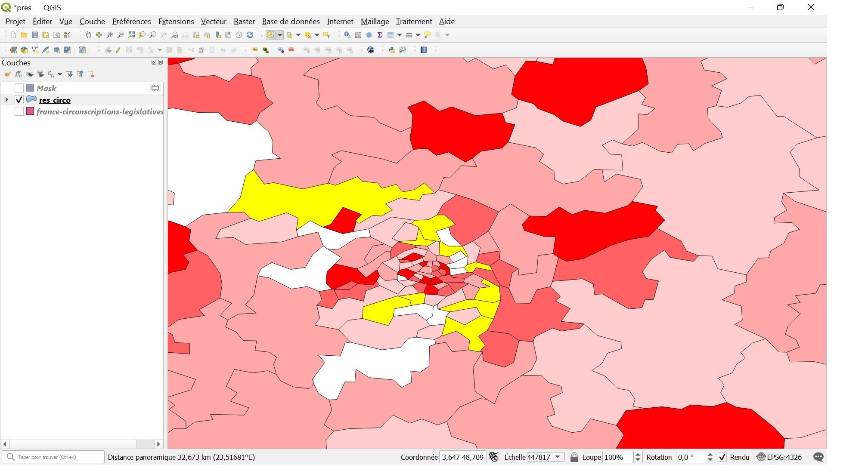Select the Pan Map hand tool

[88, 35]
